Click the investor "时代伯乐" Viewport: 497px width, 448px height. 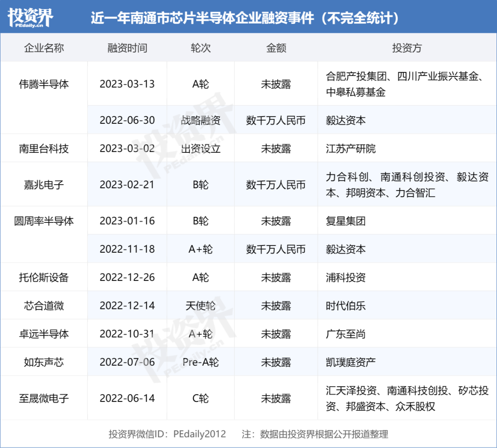point(346,305)
